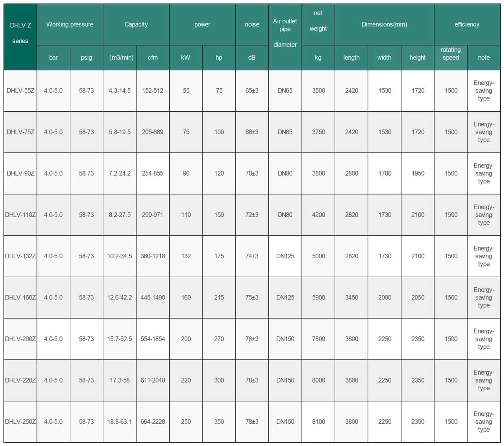This screenshot has width=504, height=446.
Task: Select the DHLV-132Z row label
Action: [20, 256]
